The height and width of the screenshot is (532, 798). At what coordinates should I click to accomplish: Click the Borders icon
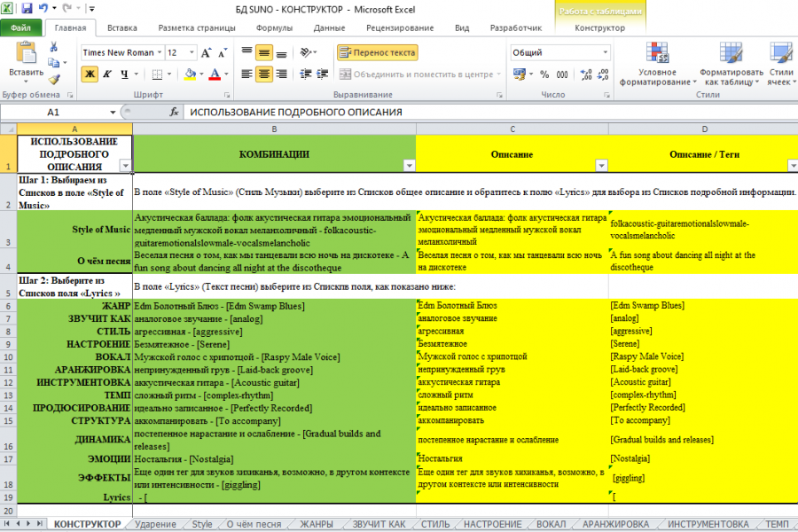click(157, 74)
